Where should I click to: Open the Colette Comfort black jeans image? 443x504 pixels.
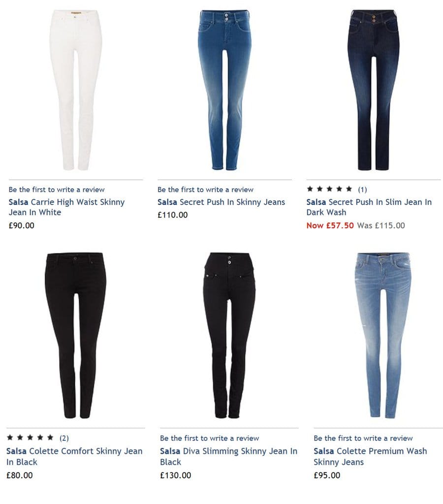[75, 335]
